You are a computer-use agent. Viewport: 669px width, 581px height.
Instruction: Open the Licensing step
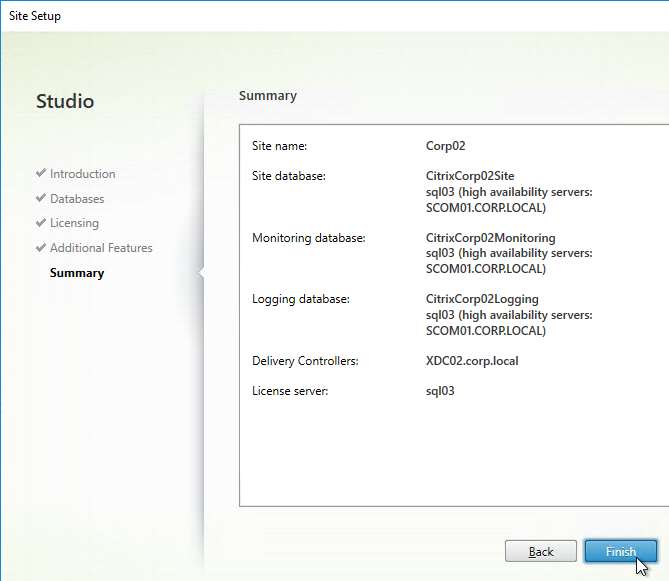(x=74, y=223)
